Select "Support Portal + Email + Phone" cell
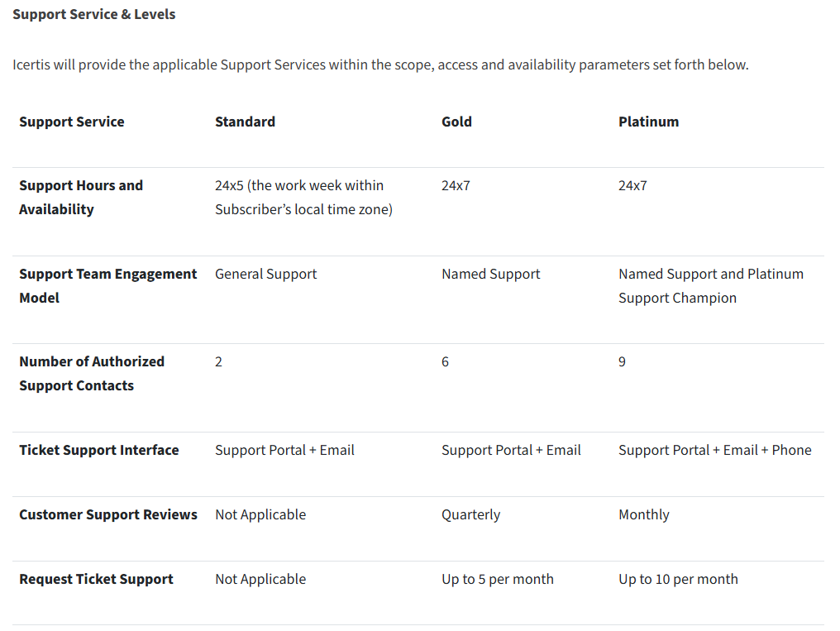840x631 pixels. pyautogui.click(x=714, y=450)
